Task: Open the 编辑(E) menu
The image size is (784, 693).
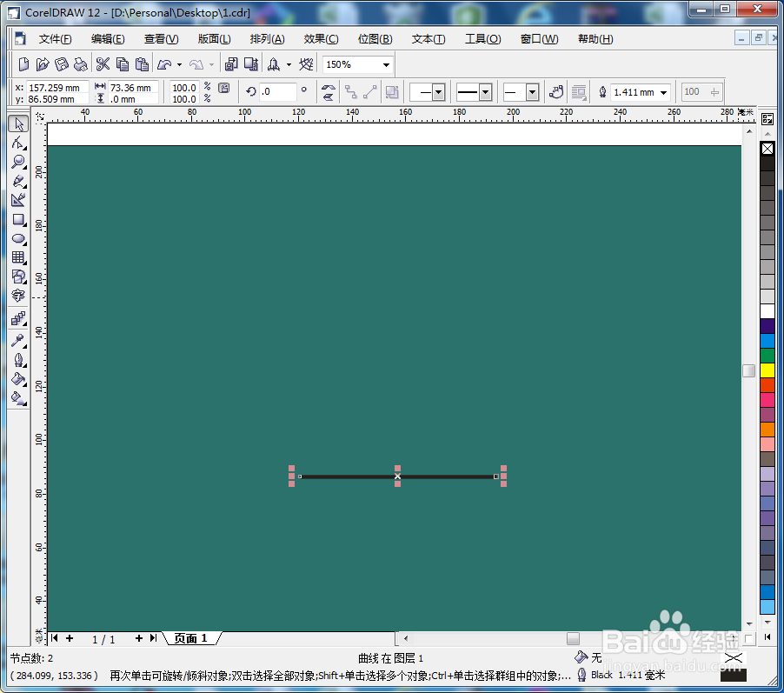Action: pyautogui.click(x=108, y=39)
